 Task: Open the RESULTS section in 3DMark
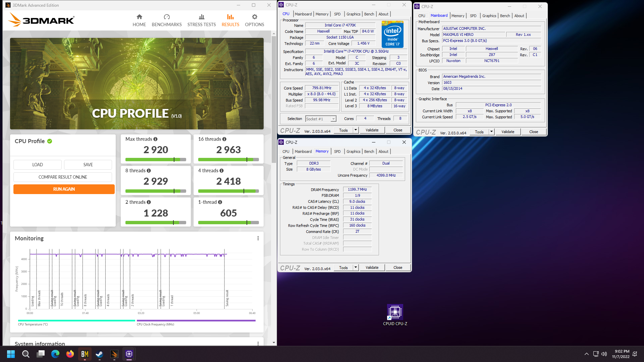(x=230, y=20)
